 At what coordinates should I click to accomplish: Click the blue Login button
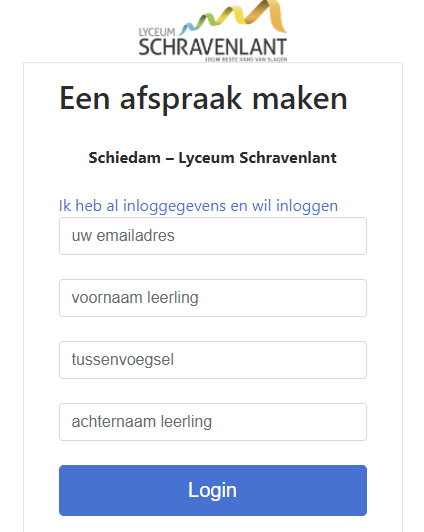click(213, 491)
